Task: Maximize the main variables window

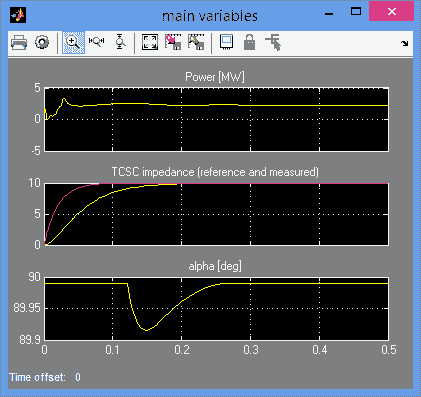Action: coord(356,12)
